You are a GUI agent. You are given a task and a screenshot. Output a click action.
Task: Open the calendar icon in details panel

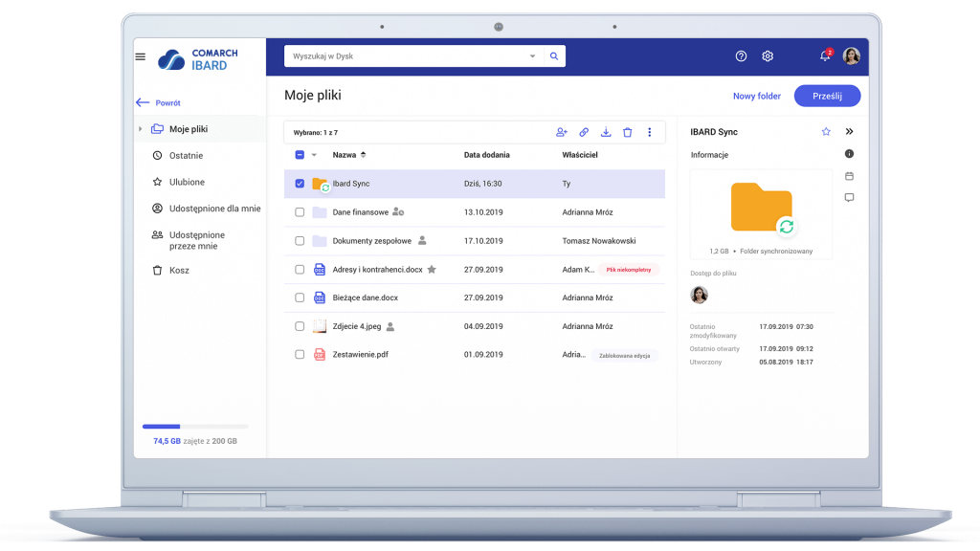coord(850,176)
